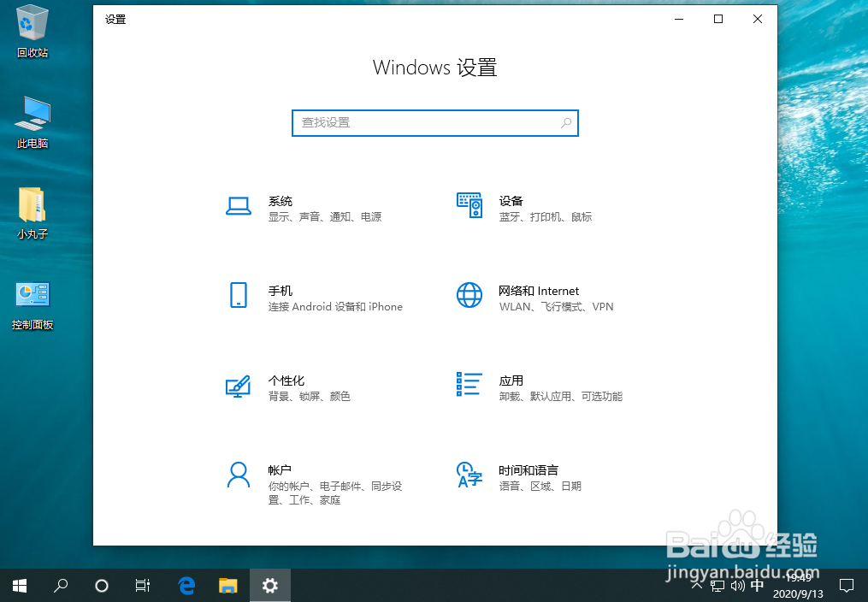
Task: Click 语音、区域、日期 description text
Action: 540,486
